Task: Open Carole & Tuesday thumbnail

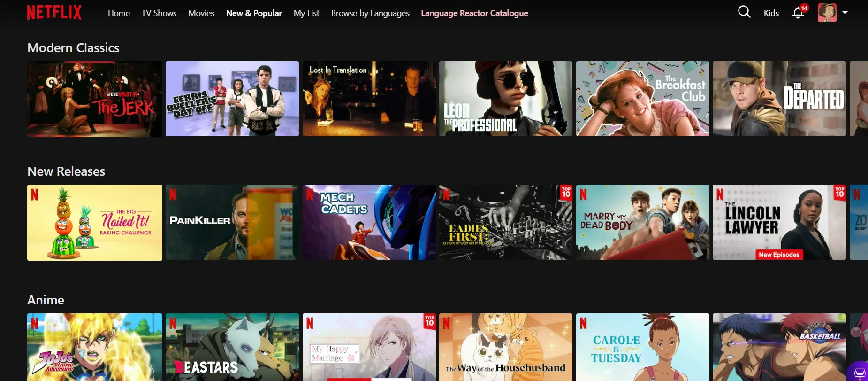Action: (x=643, y=347)
